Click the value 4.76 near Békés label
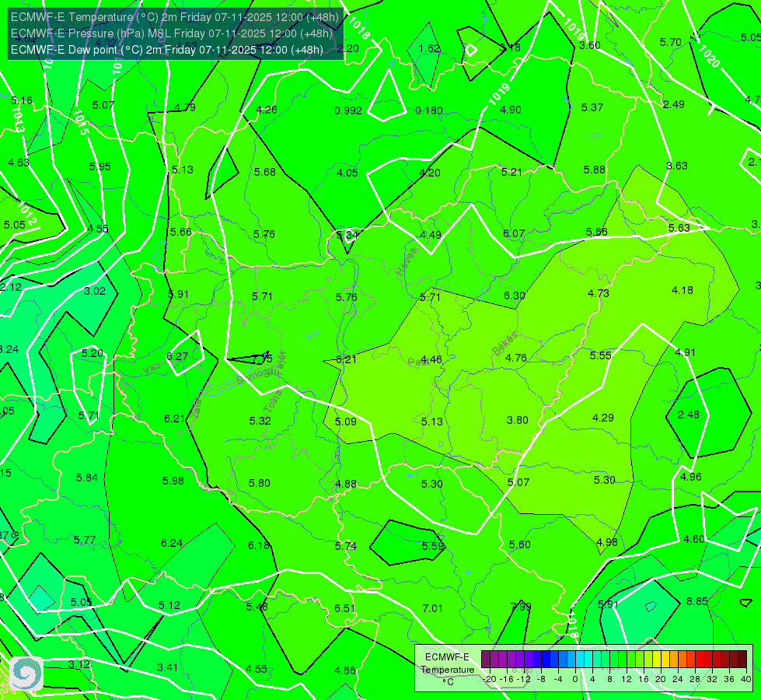The image size is (761, 700). (x=516, y=358)
